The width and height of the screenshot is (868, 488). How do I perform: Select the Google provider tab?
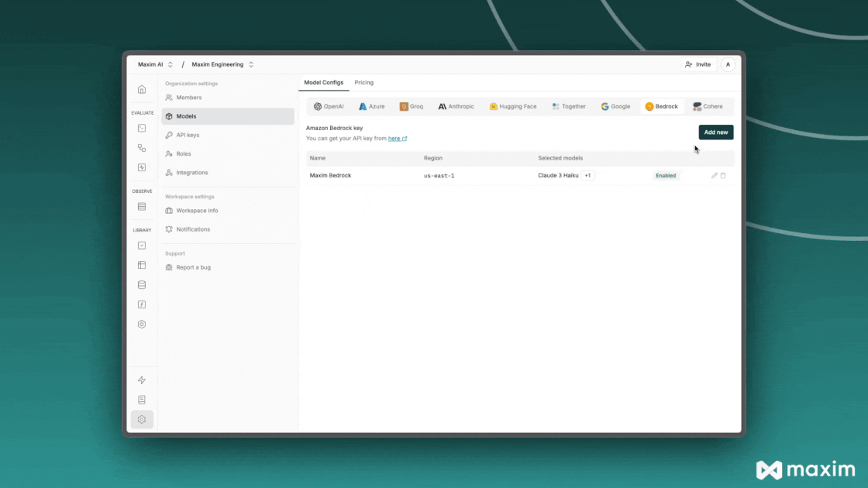[615, 106]
